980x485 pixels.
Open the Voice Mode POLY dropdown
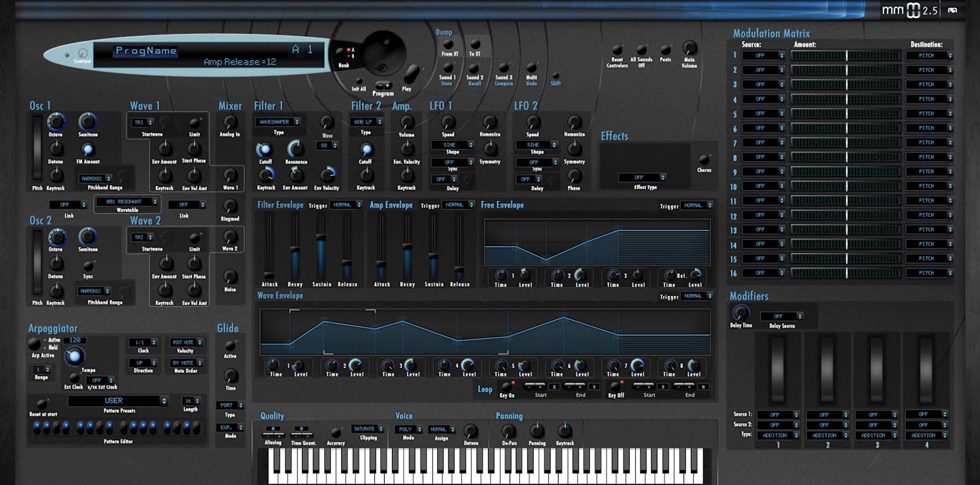[x=409, y=429]
